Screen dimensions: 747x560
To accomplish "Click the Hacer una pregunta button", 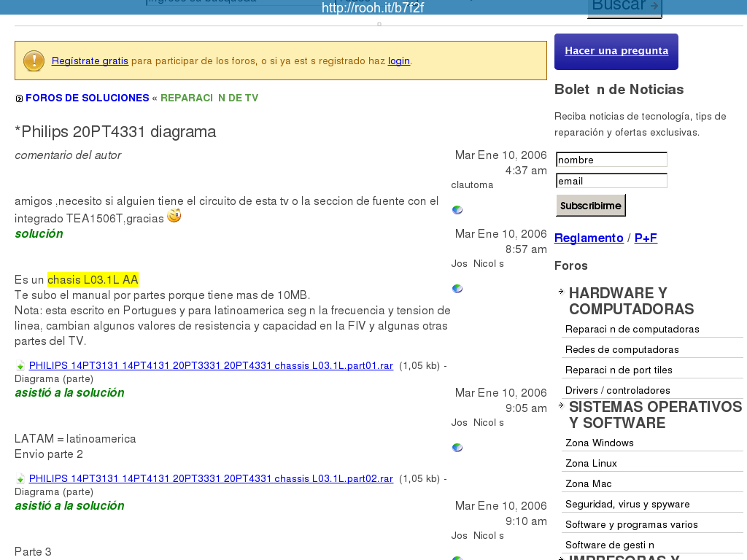I will [x=616, y=51].
